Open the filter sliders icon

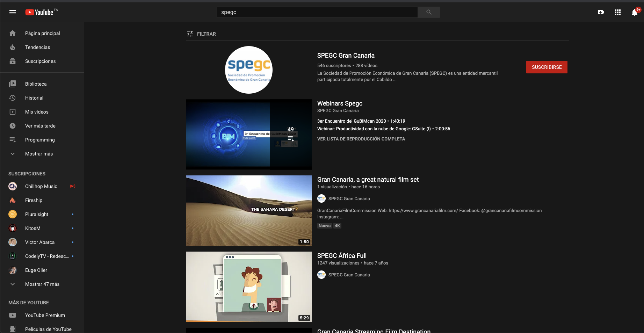coord(190,34)
